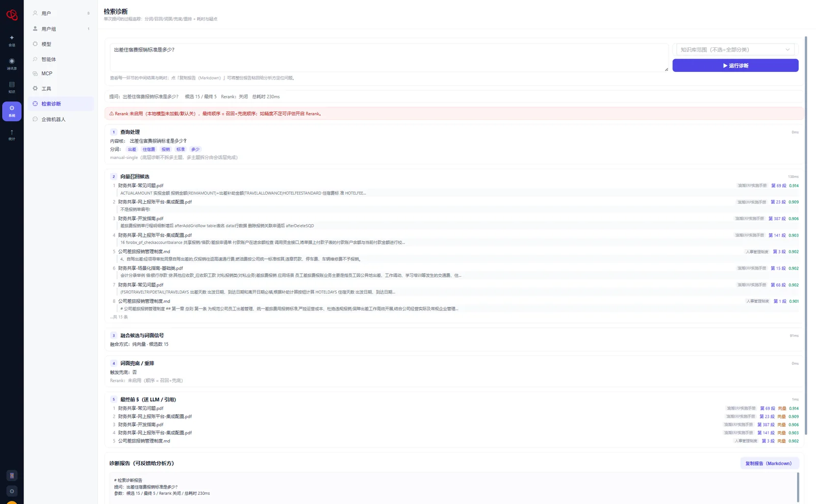This screenshot has width=816, height=504.
Task: Open the MCP menu item
Action: [61, 74]
